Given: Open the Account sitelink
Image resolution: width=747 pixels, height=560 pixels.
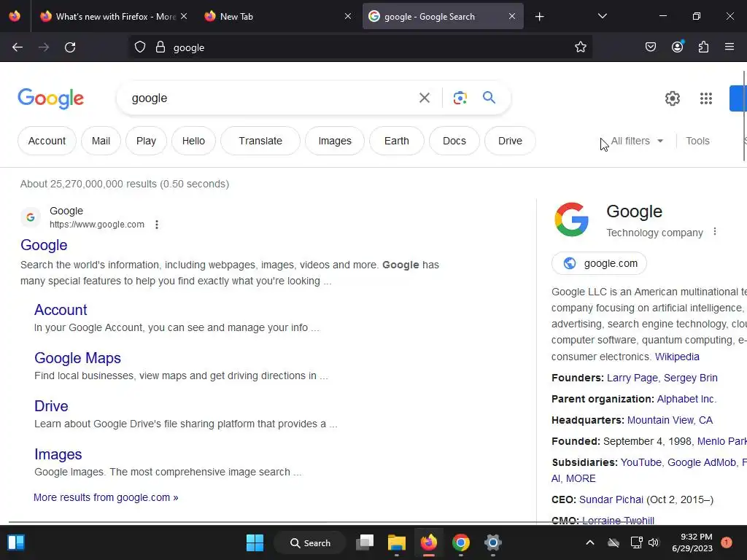Looking at the screenshot, I should (61, 310).
